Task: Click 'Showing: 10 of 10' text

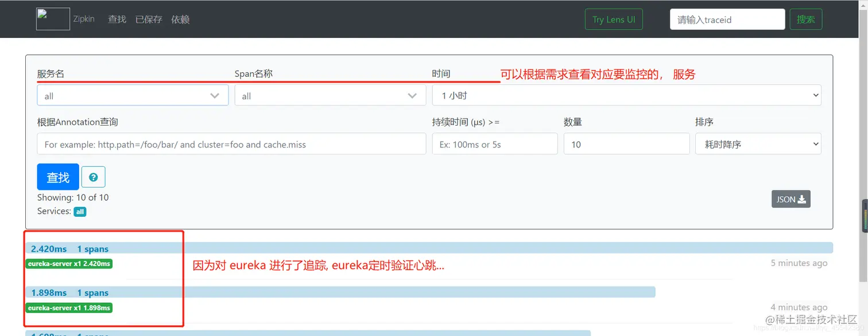Action: point(73,197)
